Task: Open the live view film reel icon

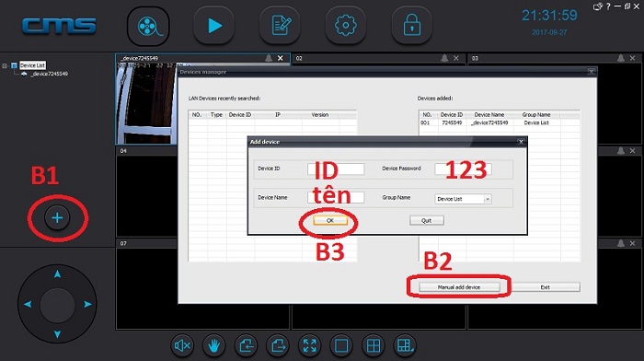Action: coord(148,27)
